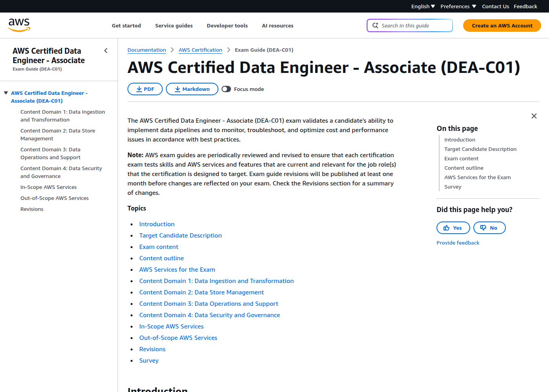This screenshot has height=392, width=549.
Task: Jump to Introduction in On this page
Action: 460,140
